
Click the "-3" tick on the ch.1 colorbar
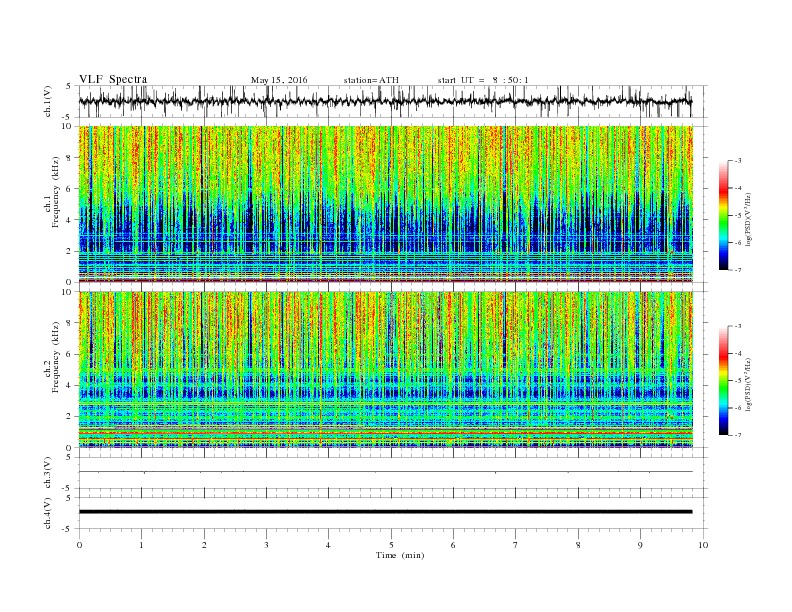click(738, 161)
